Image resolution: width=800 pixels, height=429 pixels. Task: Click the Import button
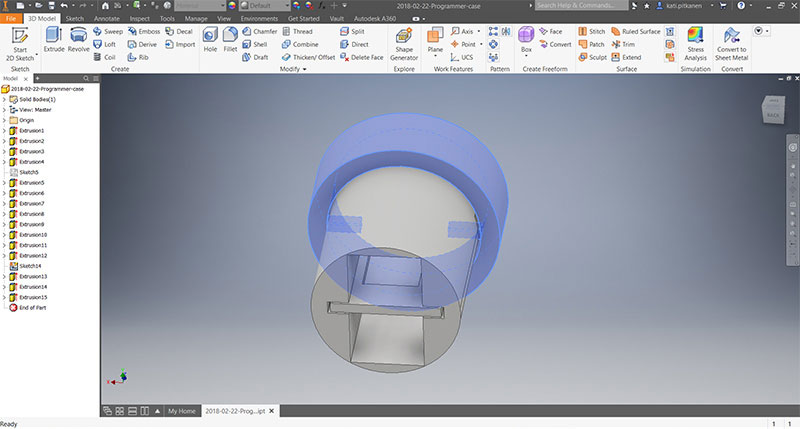180,44
